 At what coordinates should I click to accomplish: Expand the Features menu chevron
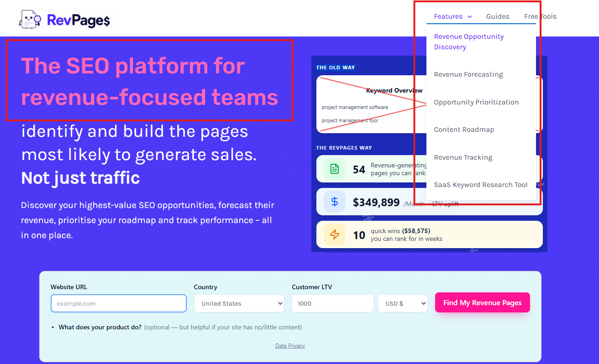coord(470,17)
